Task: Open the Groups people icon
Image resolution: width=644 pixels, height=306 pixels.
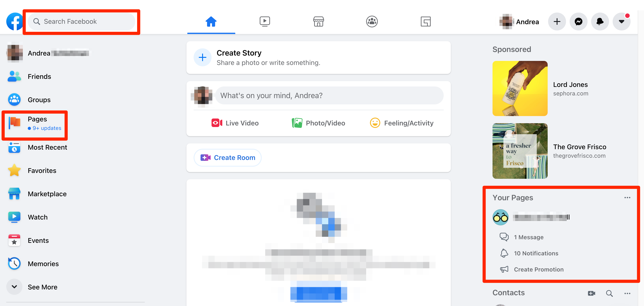Action: tap(372, 21)
